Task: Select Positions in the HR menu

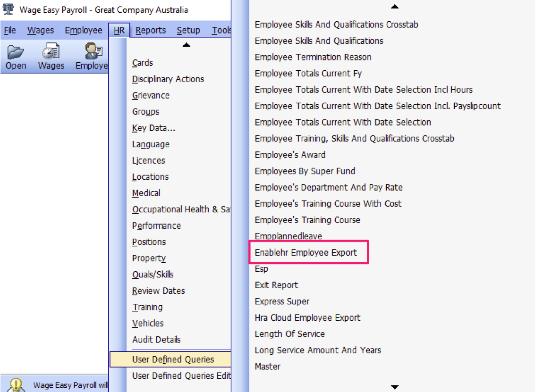Action: [x=149, y=242]
